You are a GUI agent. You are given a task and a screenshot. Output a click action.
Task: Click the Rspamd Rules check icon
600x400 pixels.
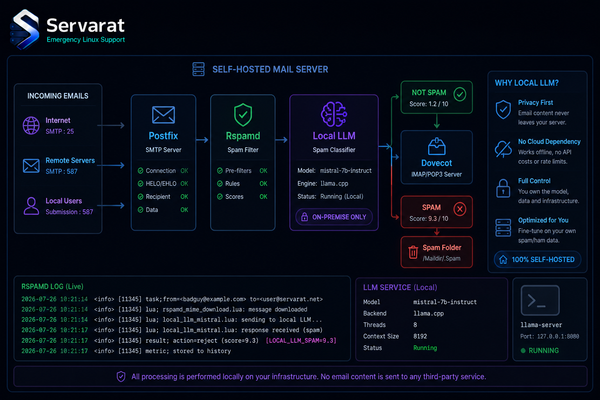coord(220,184)
